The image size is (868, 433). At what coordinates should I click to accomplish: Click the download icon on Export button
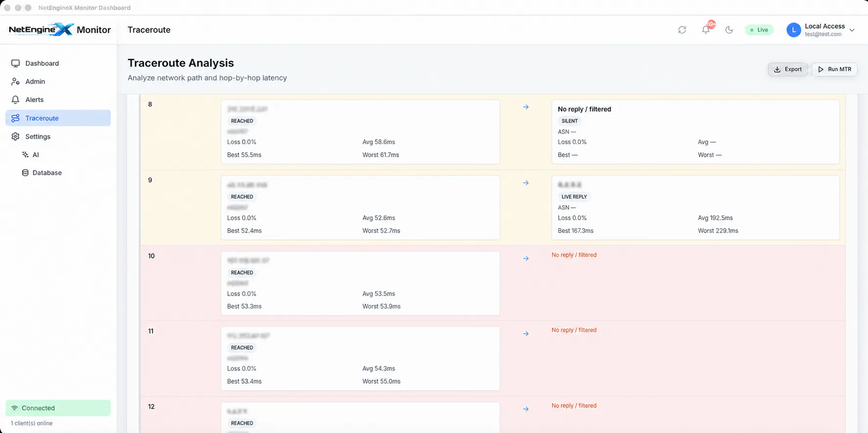click(777, 69)
